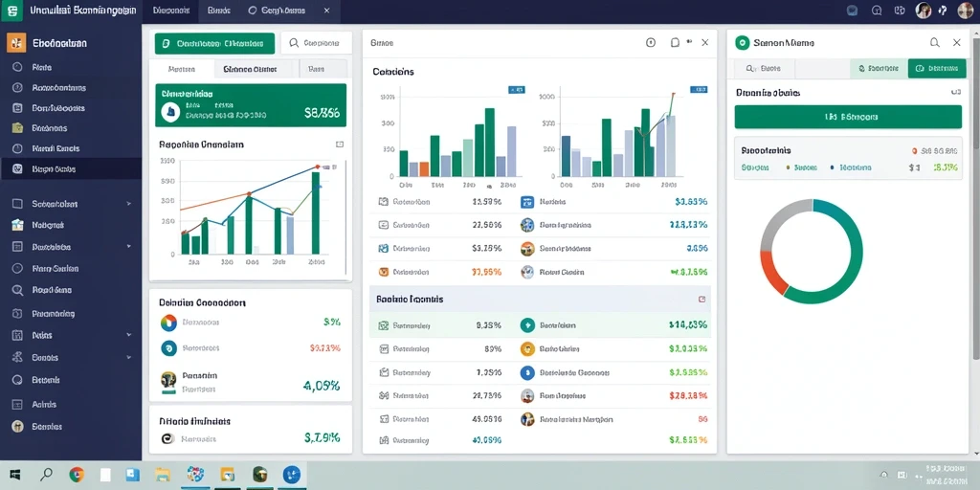Image resolution: width=980 pixels, height=490 pixels.
Task: Expand the first sidebar item with a chevron
Action: point(129,204)
